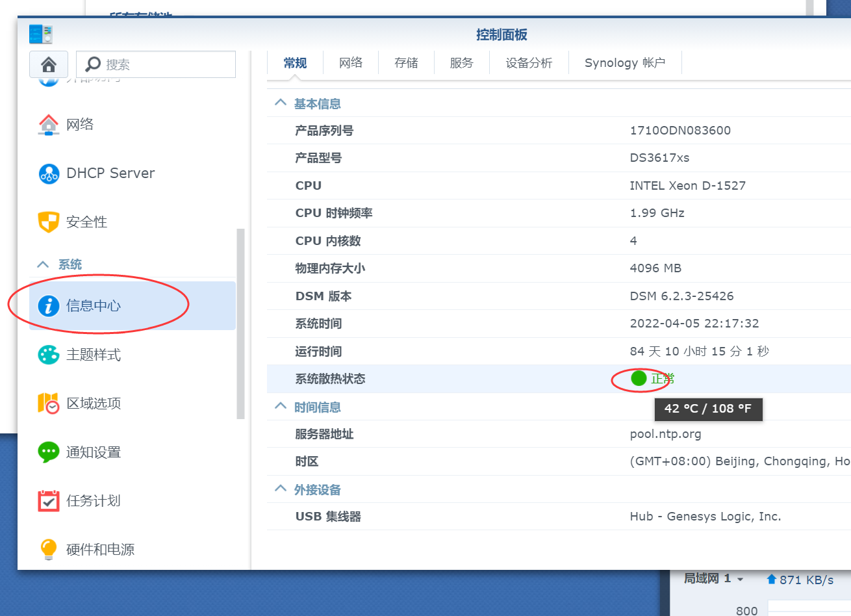Open the 局域网 1 dropdown arrow
This screenshot has height=616, width=851.
coord(740,579)
